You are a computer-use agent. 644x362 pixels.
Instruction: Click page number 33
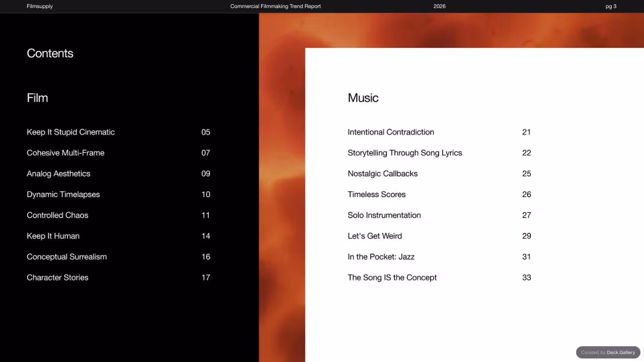click(x=526, y=278)
